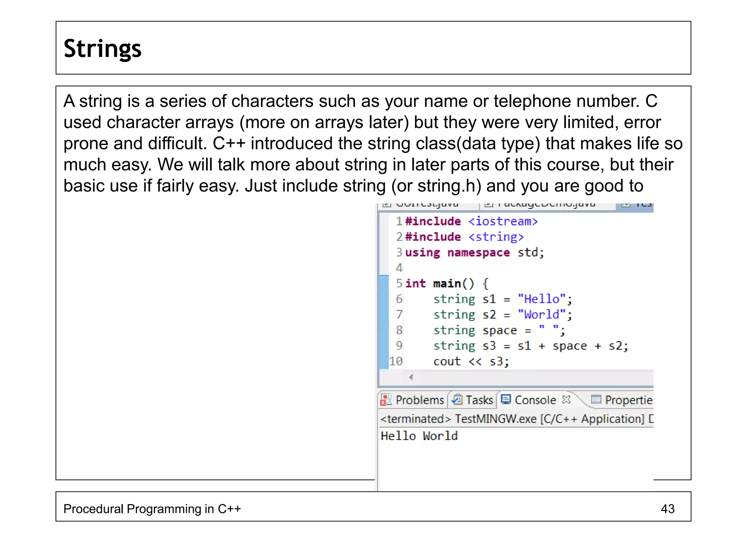Open the Properties tab

(622, 400)
